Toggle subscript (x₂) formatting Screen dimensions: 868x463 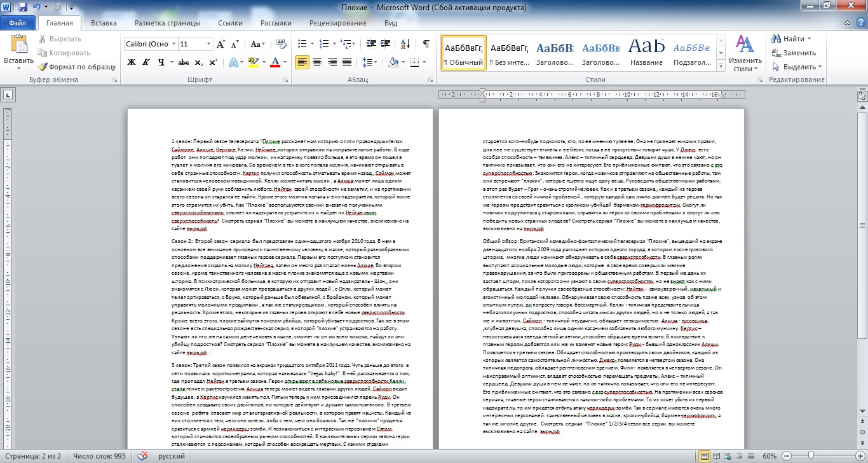point(198,62)
